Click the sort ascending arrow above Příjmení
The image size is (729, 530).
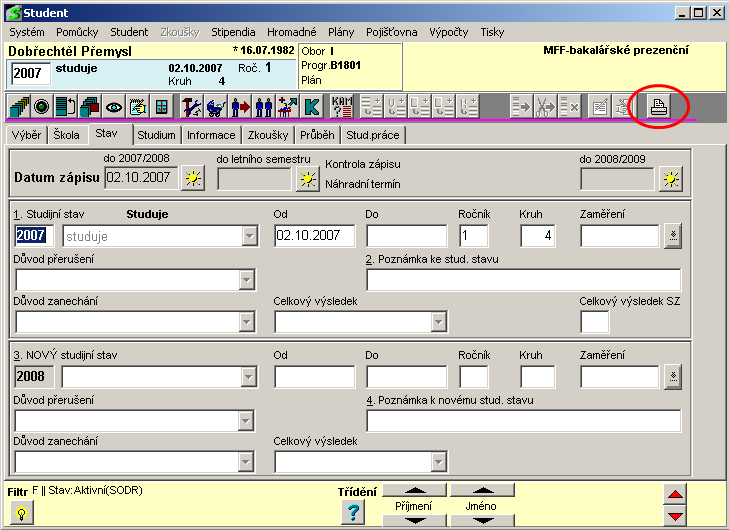coord(416,491)
